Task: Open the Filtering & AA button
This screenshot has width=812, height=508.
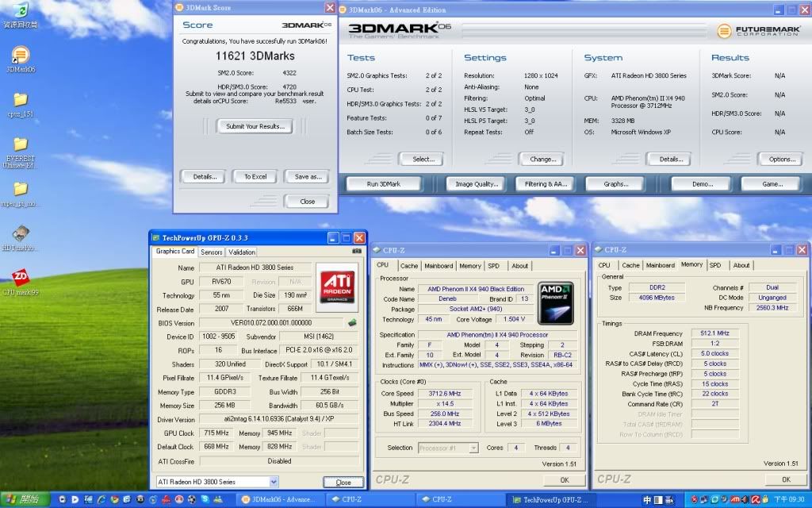Action: coord(546,184)
